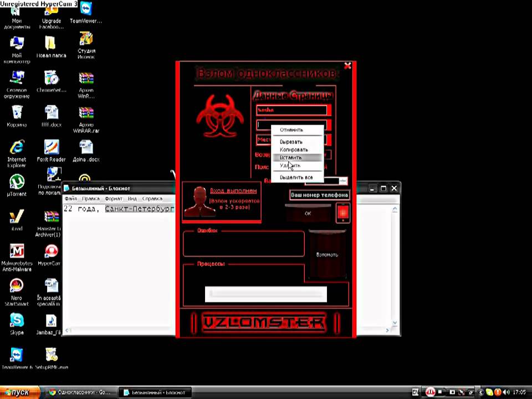
Task: Select the Корзина recycle bin icon
Action: click(x=17, y=116)
